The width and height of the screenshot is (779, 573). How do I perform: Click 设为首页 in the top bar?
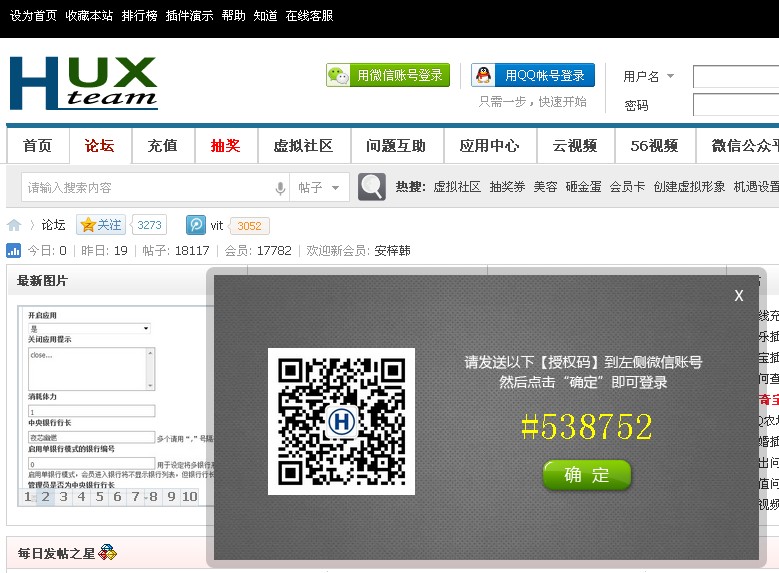coord(33,16)
